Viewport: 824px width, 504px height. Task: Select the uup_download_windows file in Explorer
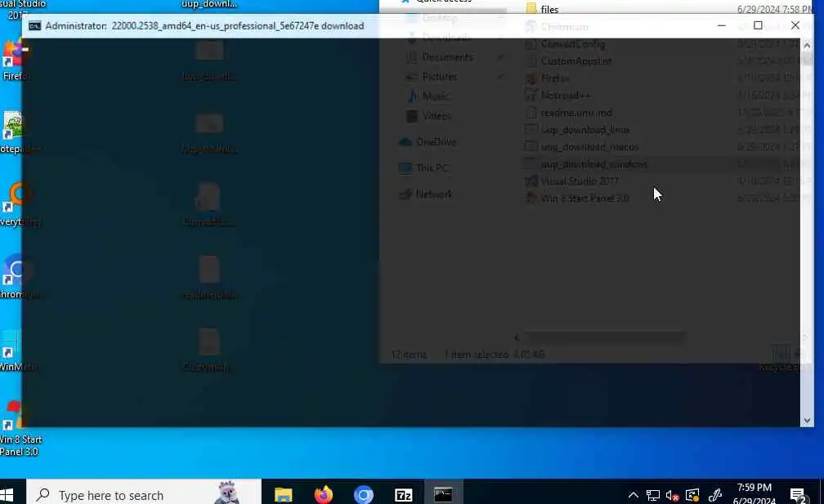click(x=593, y=164)
